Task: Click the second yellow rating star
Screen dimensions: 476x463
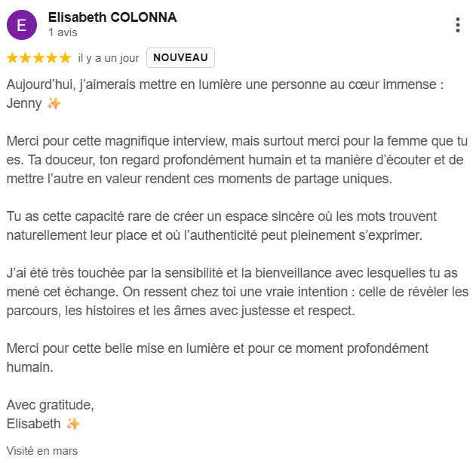Action: tap(25, 58)
